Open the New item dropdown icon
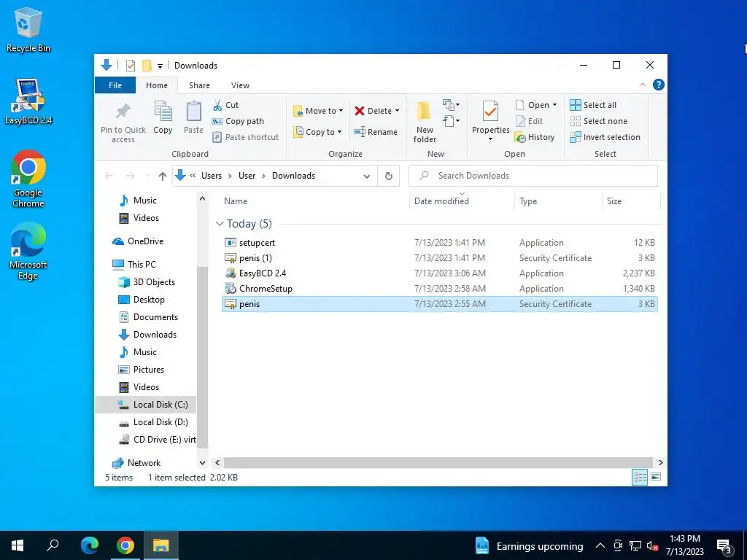This screenshot has height=560, width=747. coord(451,104)
